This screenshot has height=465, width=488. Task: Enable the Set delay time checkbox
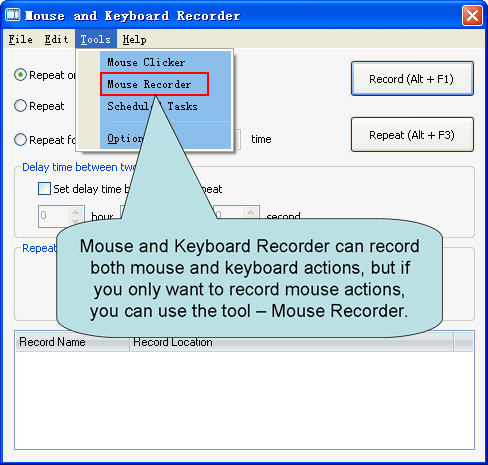point(44,189)
